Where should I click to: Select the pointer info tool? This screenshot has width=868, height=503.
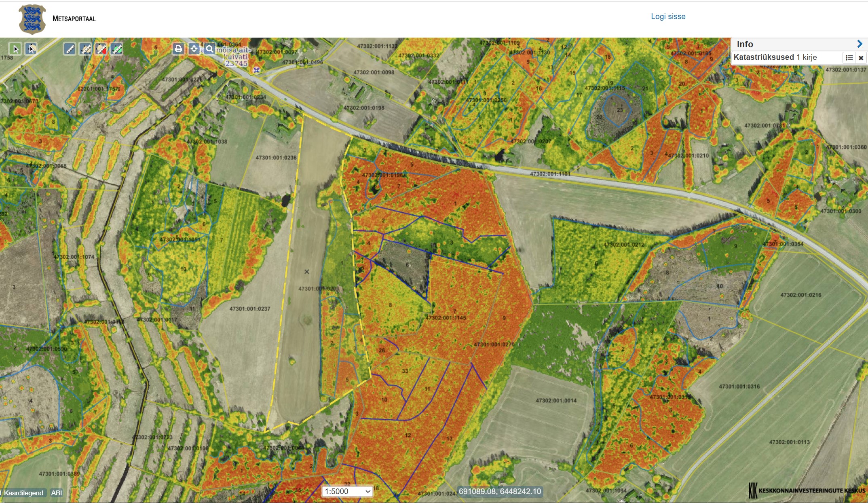pos(15,49)
